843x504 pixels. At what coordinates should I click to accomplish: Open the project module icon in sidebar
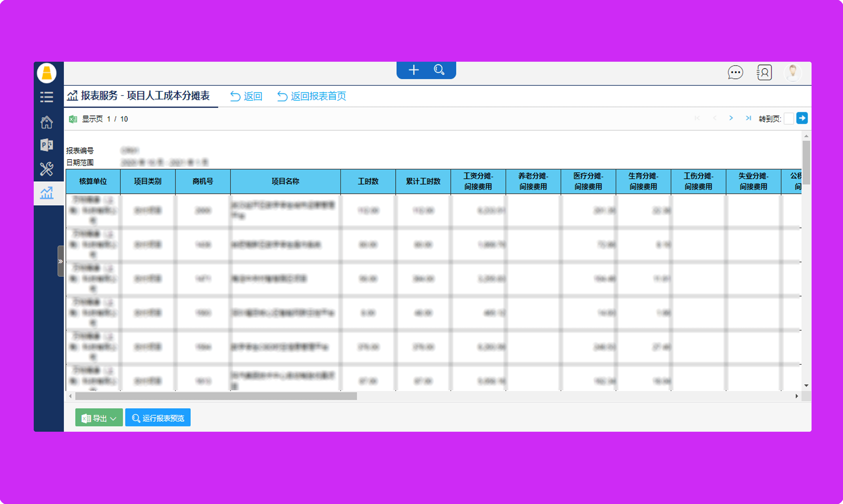tap(47, 145)
